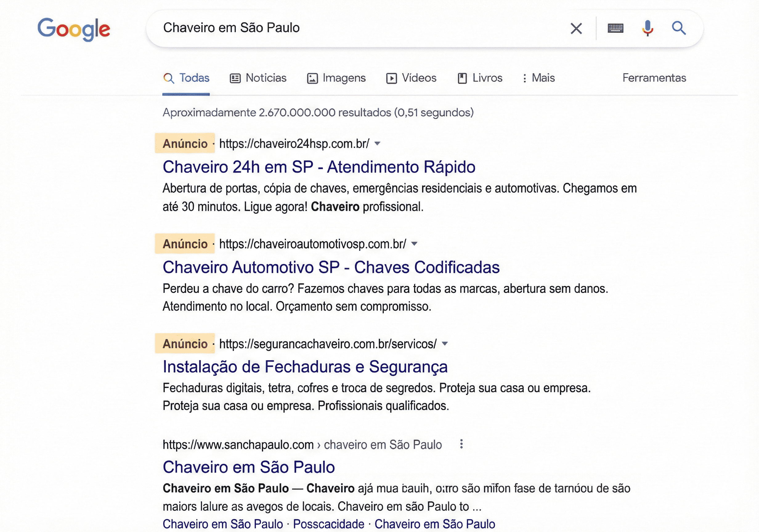Switch to the Imagens tab
Viewport: 759px width, 532px height.
(x=336, y=78)
